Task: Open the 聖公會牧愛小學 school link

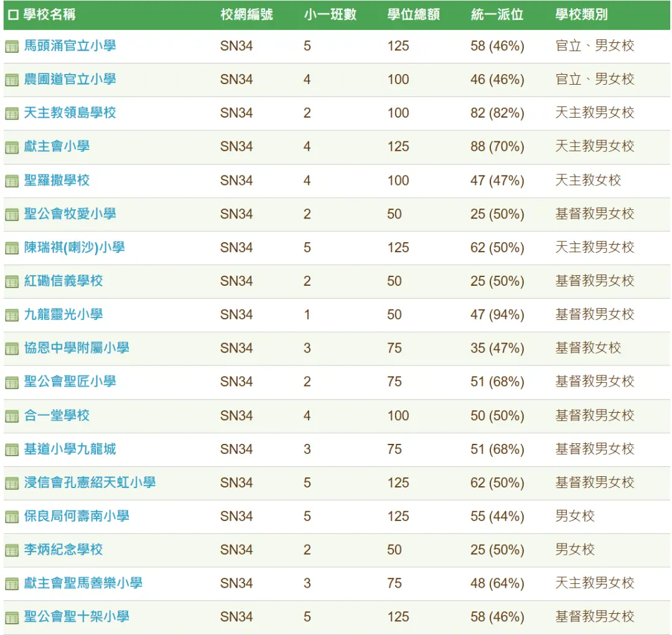Action: [x=70, y=214]
